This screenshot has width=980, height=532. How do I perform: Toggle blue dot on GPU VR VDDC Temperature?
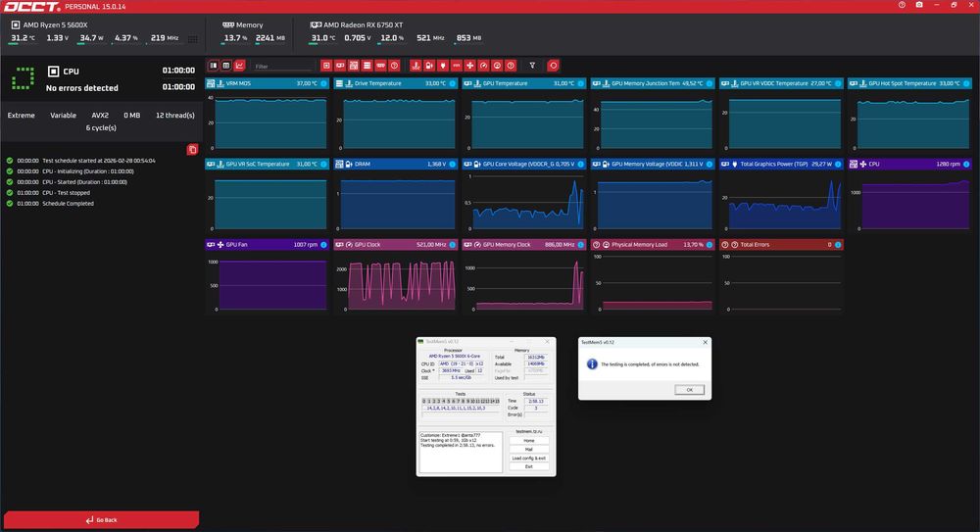[x=838, y=84]
